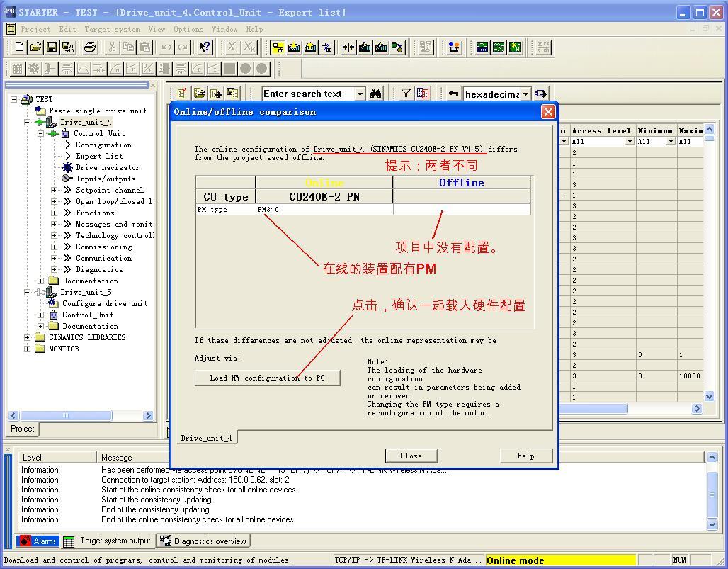Select Drive_unit_5 in project tree
Image resolution: width=728 pixels, height=569 pixels.
pyautogui.click(x=86, y=292)
